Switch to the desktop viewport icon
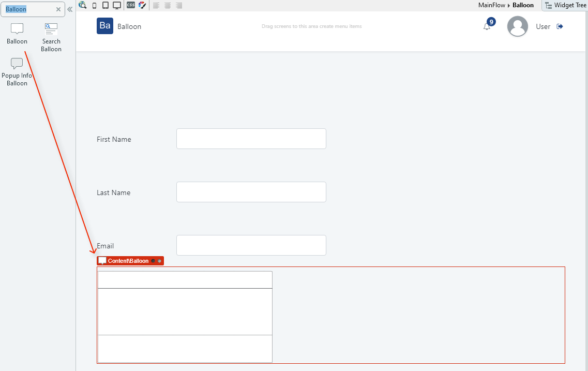The height and width of the screenshot is (371, 588). [116, 5]
